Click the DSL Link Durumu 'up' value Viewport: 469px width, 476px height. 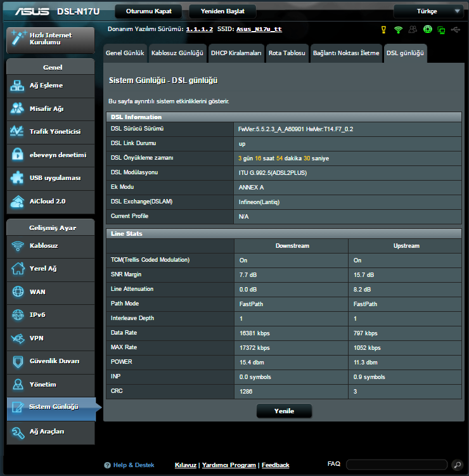[x=242, y=144]
